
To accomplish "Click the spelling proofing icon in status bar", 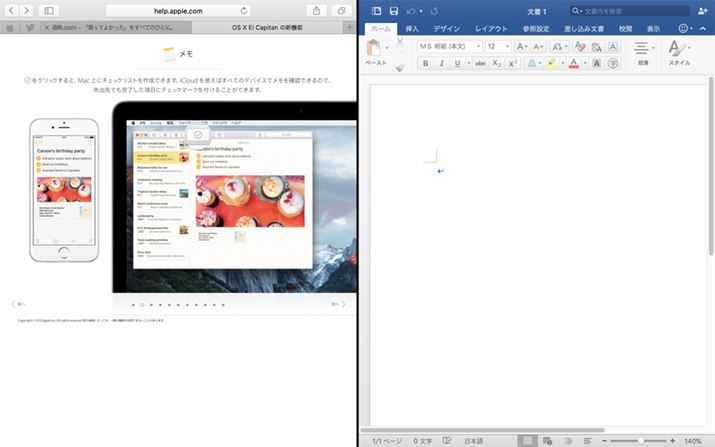I will point(447,441).
